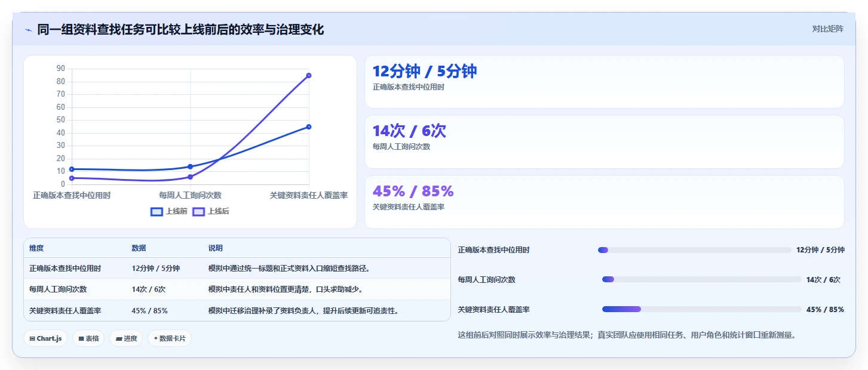This screenshot has height=370, width=868.
Task: Click 上线后 point above 每周人工询问次数
Action: tap(190, 177)
